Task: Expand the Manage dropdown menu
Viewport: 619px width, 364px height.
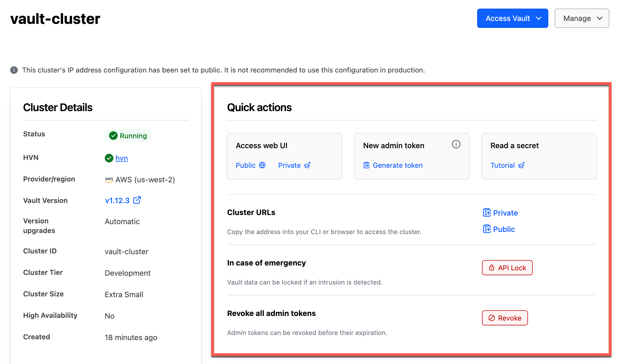Action: (x=582, y=18)
